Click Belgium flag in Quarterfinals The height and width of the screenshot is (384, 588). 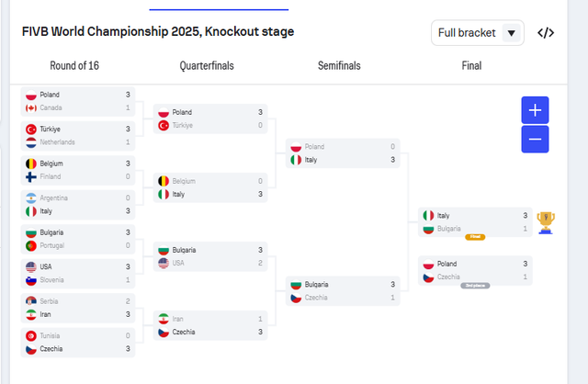point(164,181)
